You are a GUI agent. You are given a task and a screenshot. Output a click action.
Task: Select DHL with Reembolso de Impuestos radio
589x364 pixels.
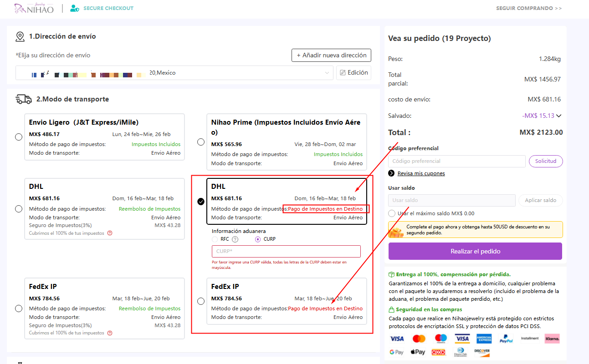19,209
